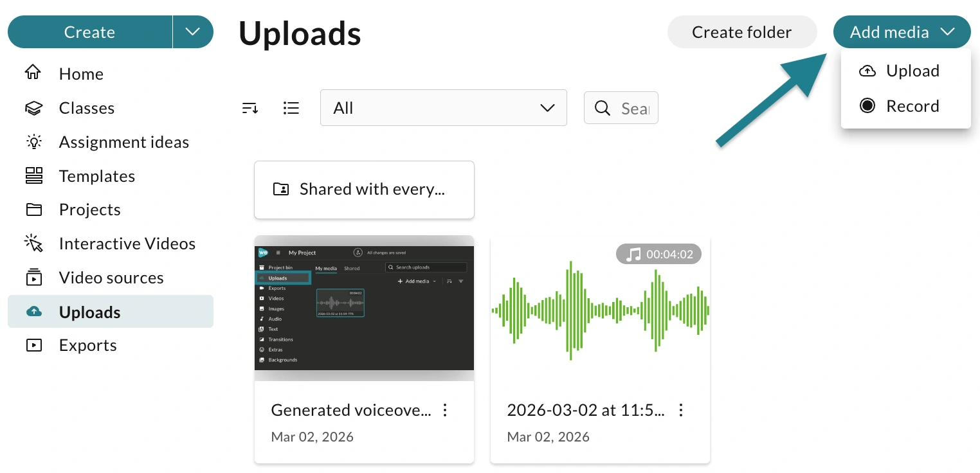Image resolution: width=980 pixels, height=473 pixels.
Task: Select Video sources text in sidebar
Action: coord(111,278)
